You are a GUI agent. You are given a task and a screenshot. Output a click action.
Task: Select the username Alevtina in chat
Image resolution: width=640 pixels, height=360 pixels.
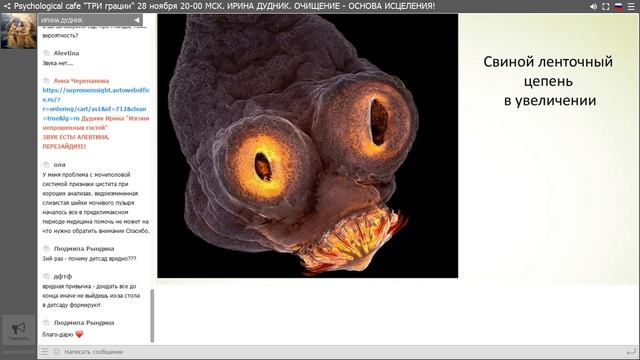[x=66, y=53]
